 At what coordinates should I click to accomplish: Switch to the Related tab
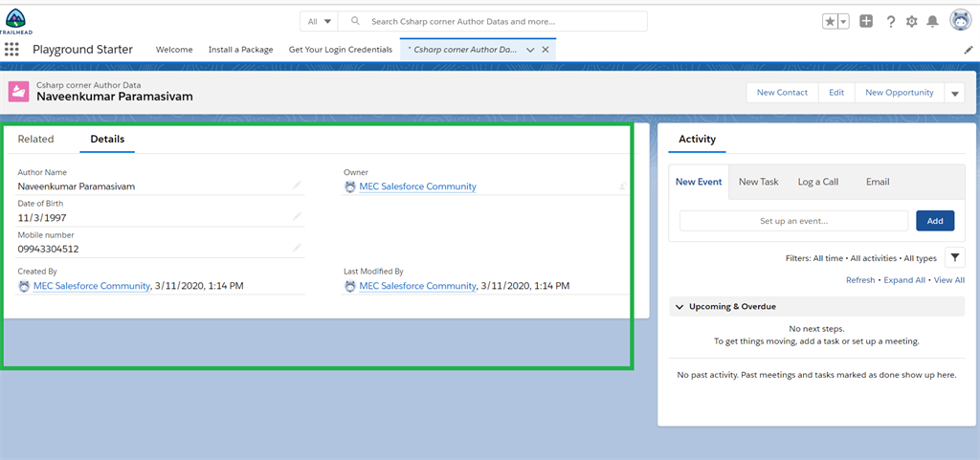tap(35, 140)
